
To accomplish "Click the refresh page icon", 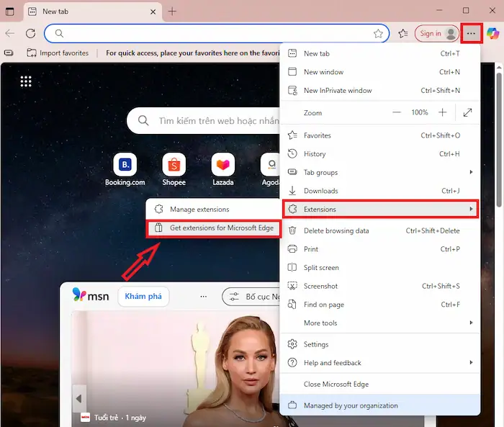I will pyautogui.click(x=30, y=33).
